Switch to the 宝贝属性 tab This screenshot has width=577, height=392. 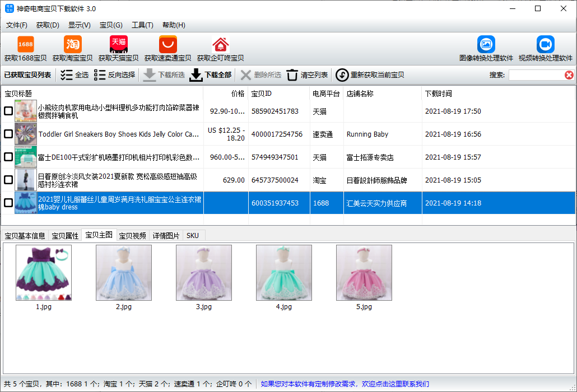pyautogui.click(x=65, y=236)
